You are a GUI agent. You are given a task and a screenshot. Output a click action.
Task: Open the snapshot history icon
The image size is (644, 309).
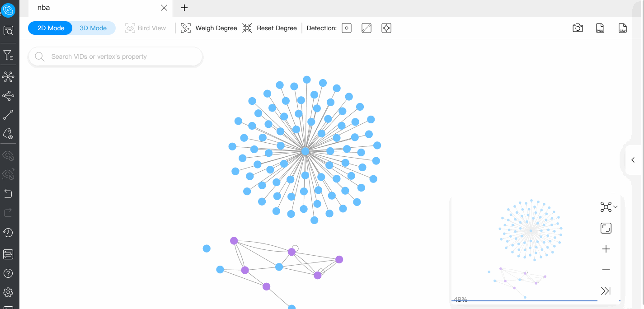8,233
